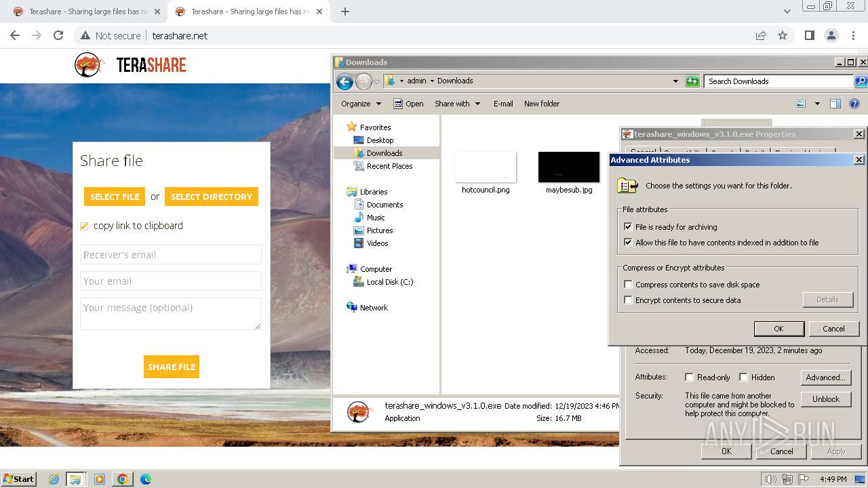
Task: Open the browser side panel icon
Action: point(809,35)
